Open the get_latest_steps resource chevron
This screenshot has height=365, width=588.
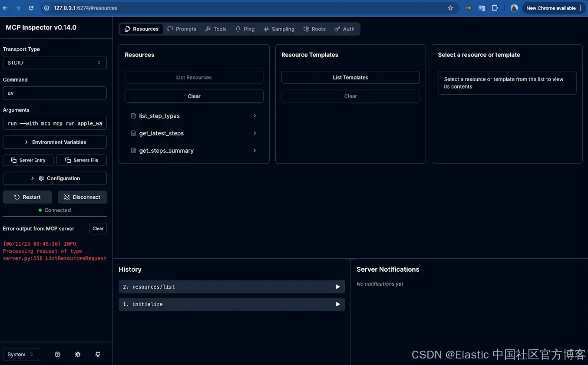254,133
